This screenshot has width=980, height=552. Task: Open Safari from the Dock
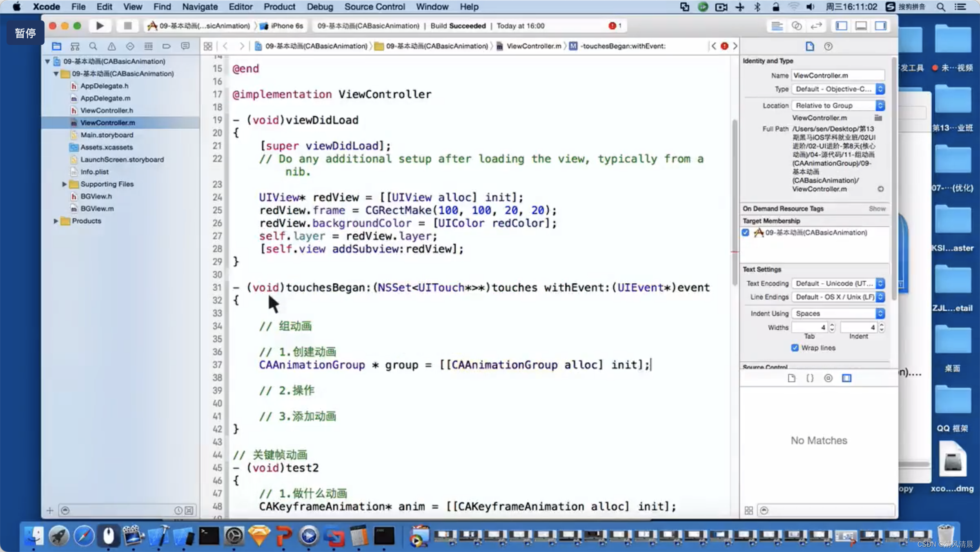[x=84, y=536]
